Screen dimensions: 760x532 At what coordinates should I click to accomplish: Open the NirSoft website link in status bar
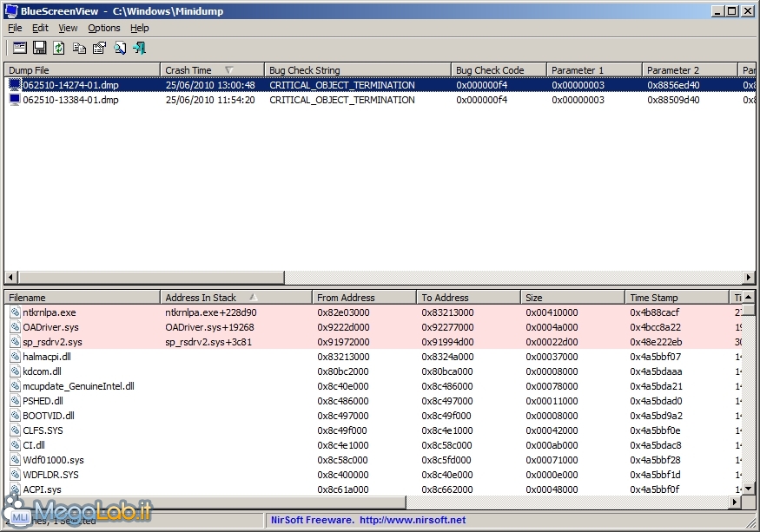412,521
